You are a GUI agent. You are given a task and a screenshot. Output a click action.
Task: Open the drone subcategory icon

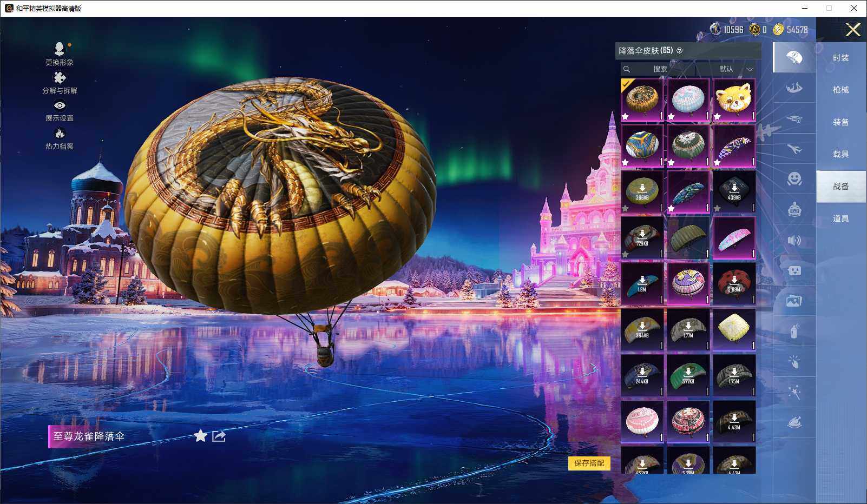(x=794, y=118)
